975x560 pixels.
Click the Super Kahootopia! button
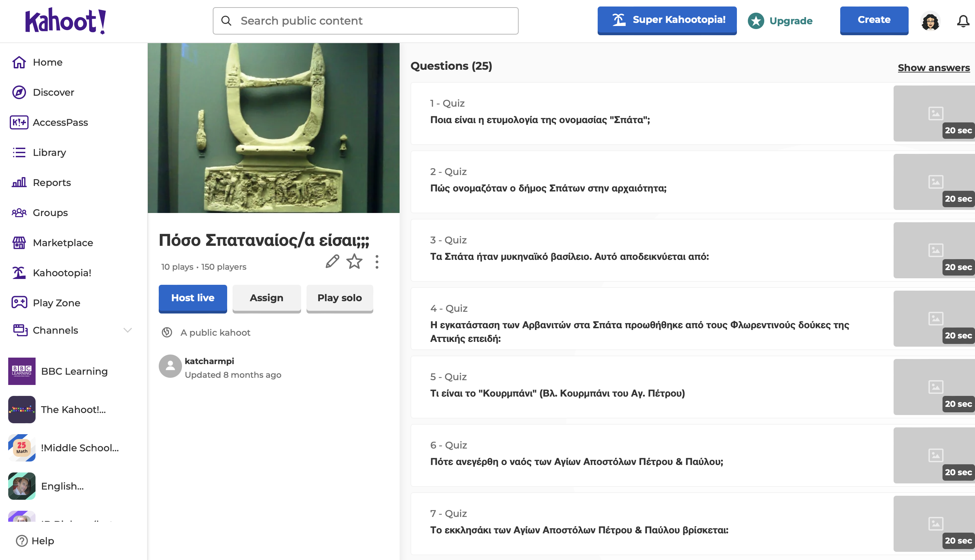[666, 20]
